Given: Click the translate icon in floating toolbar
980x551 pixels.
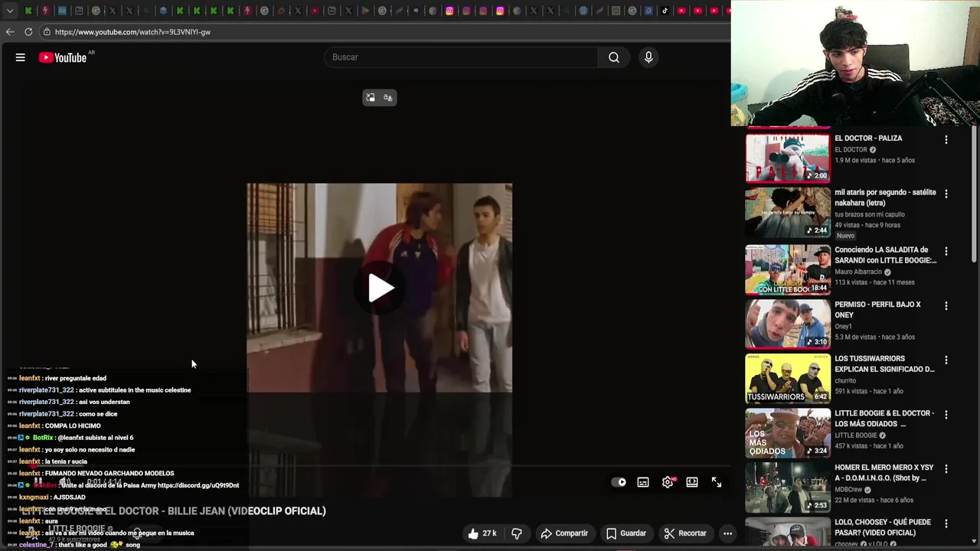Looking at the screenshot, I should click(x=388, y=98).
